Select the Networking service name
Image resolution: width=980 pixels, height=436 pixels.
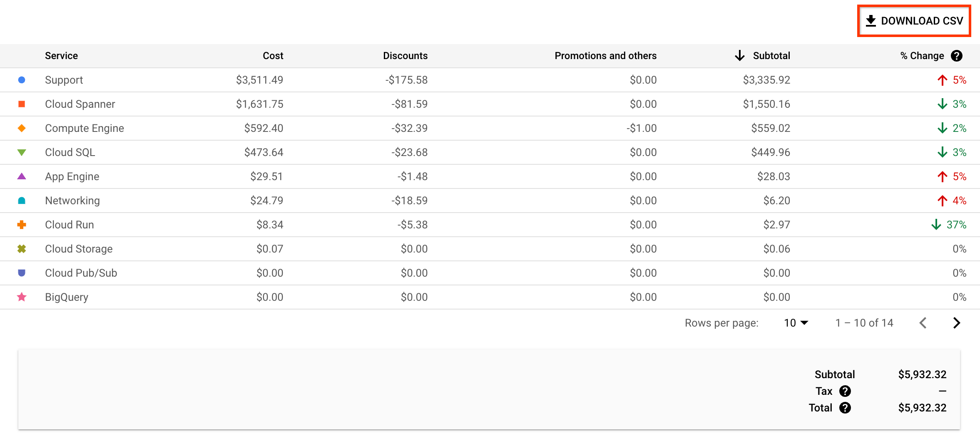tap(72, 201)
